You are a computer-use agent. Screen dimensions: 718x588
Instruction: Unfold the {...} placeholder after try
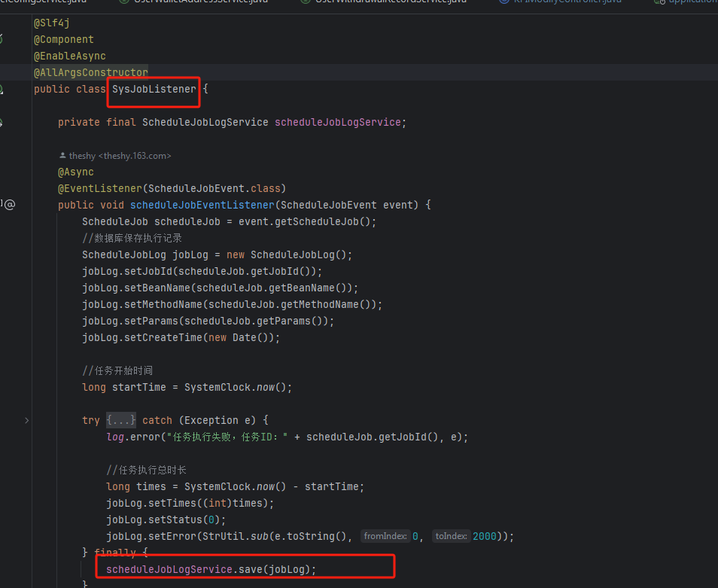[121, 420]
